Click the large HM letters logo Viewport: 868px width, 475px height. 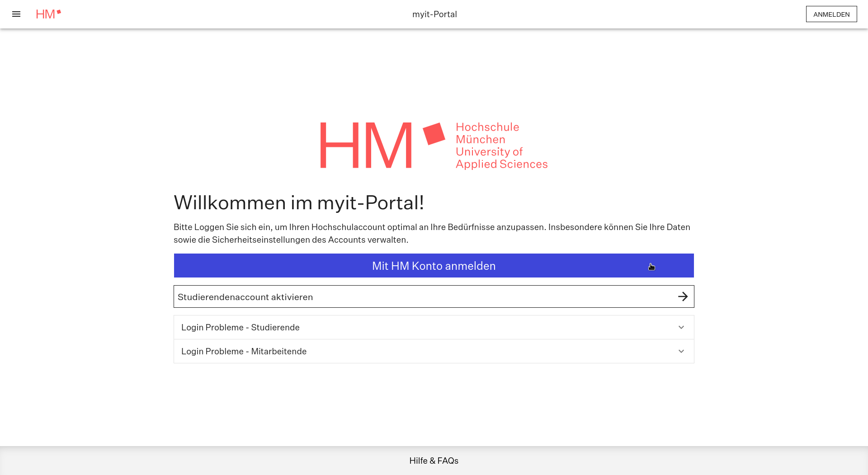(366, 145)
